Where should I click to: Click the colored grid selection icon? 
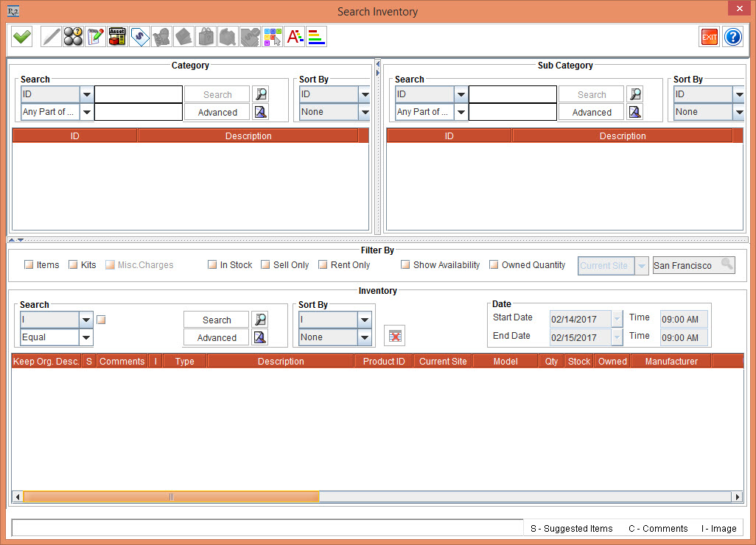click(272, 37)
